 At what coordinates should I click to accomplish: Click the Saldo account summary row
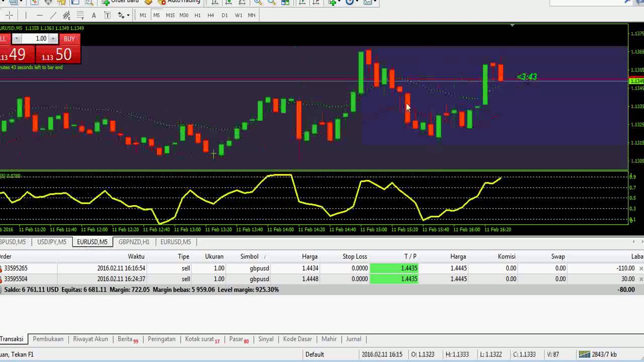(322, 290)
